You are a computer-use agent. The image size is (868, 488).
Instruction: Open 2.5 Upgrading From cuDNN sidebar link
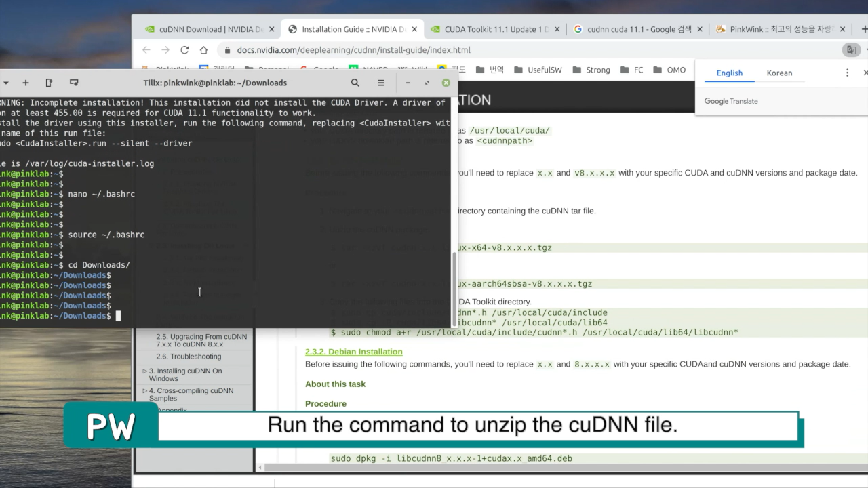(x=201, y=340)
